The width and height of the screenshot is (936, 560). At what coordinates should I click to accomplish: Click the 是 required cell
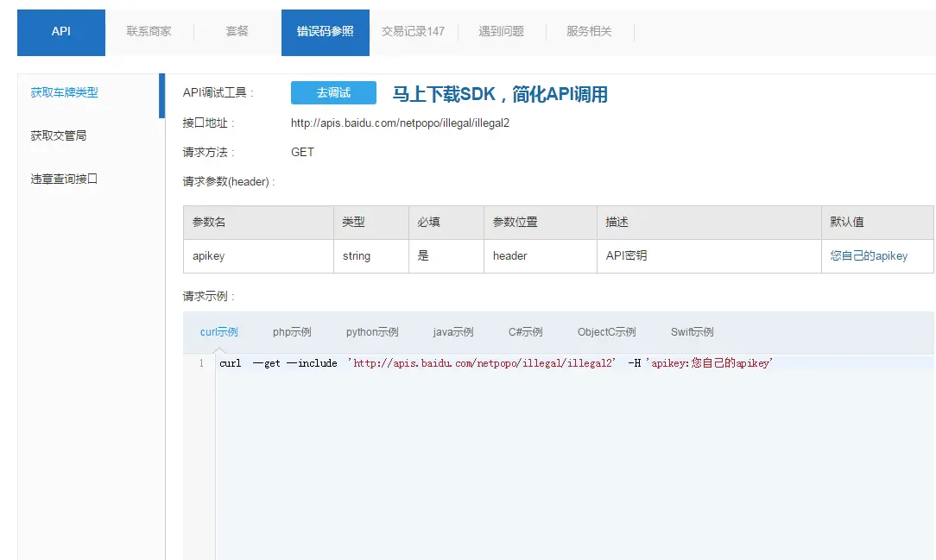(446, 256)
